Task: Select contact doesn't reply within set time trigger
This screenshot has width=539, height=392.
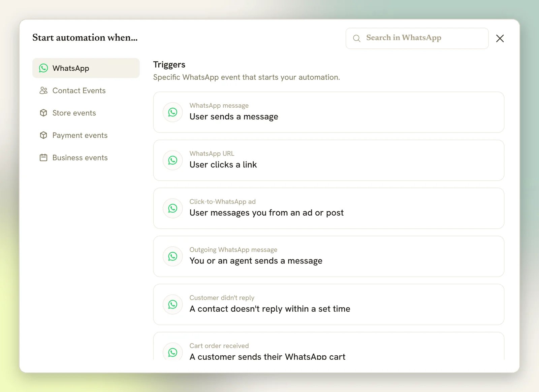Action: click(x=329, y=305)
